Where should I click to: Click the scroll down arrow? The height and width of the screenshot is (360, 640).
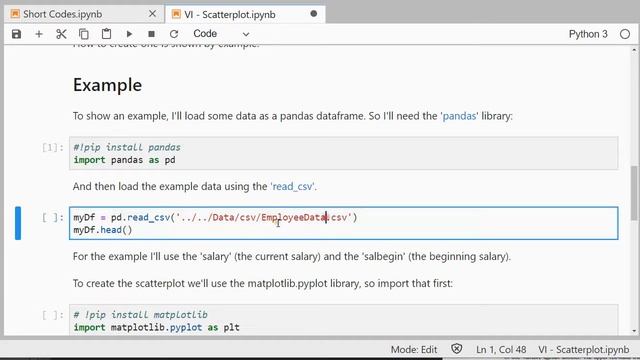pos(634,331)
